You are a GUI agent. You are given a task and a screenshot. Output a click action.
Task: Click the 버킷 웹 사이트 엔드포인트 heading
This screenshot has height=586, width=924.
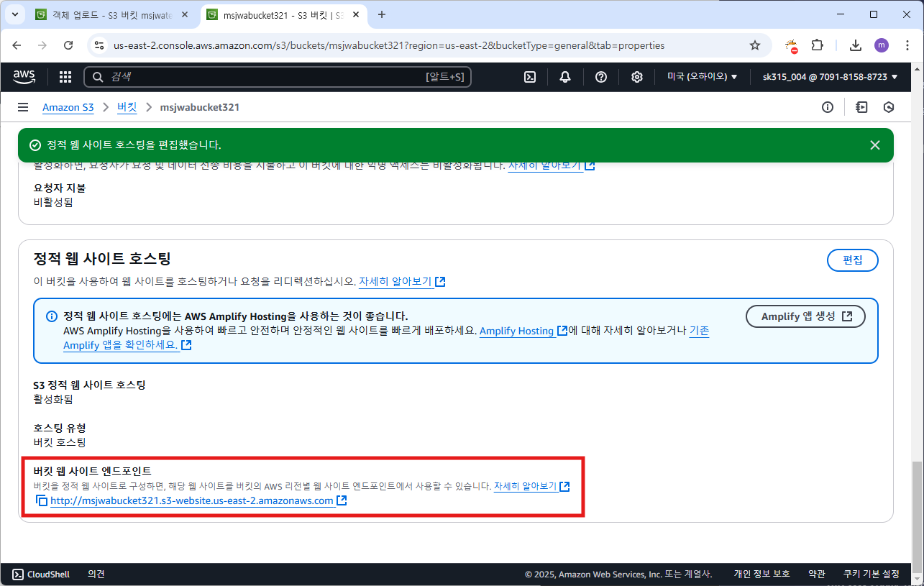pyautogui.click(x=93, y=471)
